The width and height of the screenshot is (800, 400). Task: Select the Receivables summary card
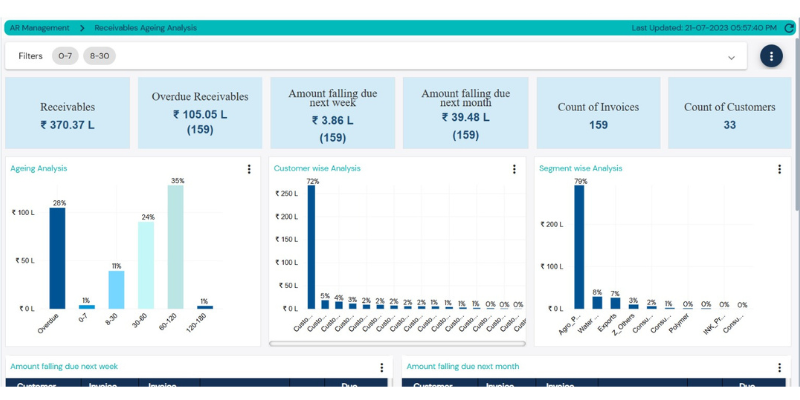67,113
